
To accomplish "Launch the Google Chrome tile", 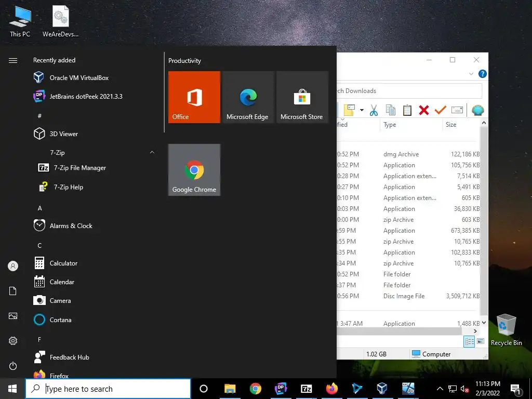I will [x=194, y=170].
